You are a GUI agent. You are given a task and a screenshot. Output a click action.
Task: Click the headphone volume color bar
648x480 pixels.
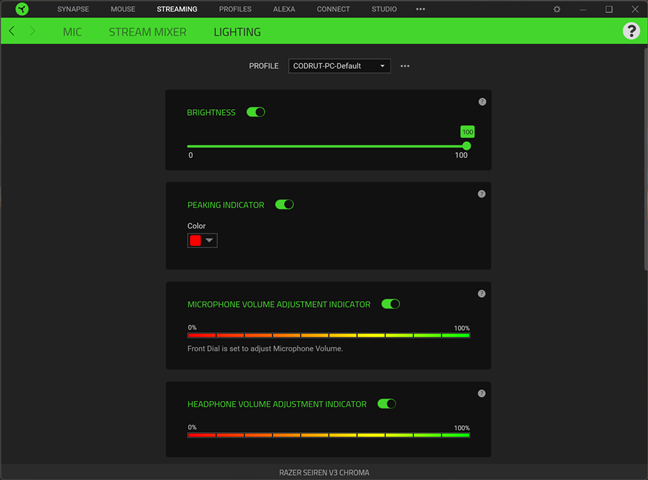point(329,435)
